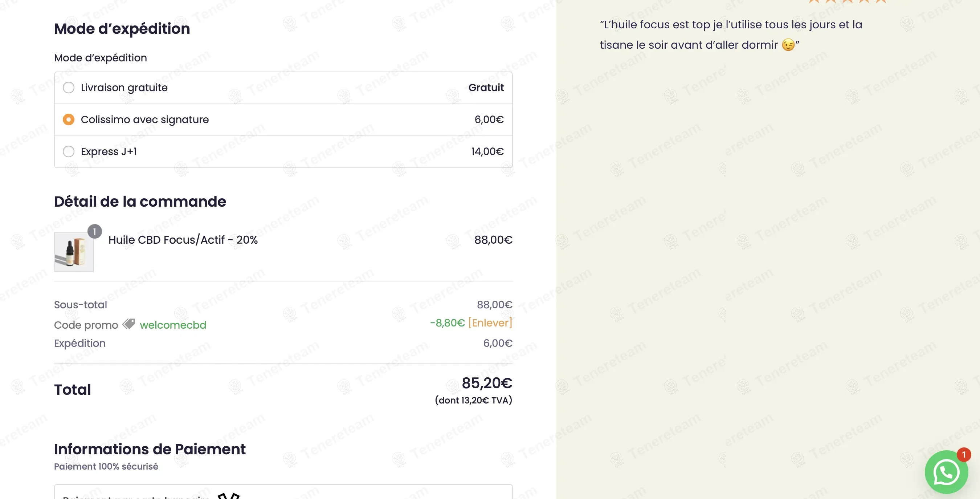This screenshot has height=499, width=980.
Task: Click the Total amount 85,20€
Action: coord(487,383)
